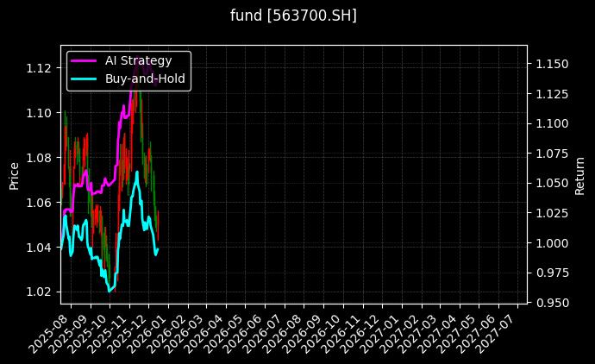Viewport: 595px width, 364px height.
Task: Click the 1.12 price axis tick label
Action: coord(38,68)
